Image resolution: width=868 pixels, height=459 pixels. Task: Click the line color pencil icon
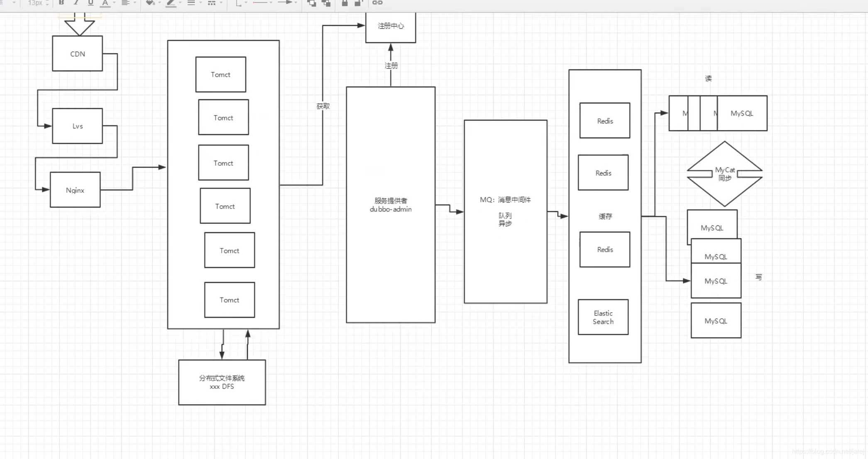point(171,3)
